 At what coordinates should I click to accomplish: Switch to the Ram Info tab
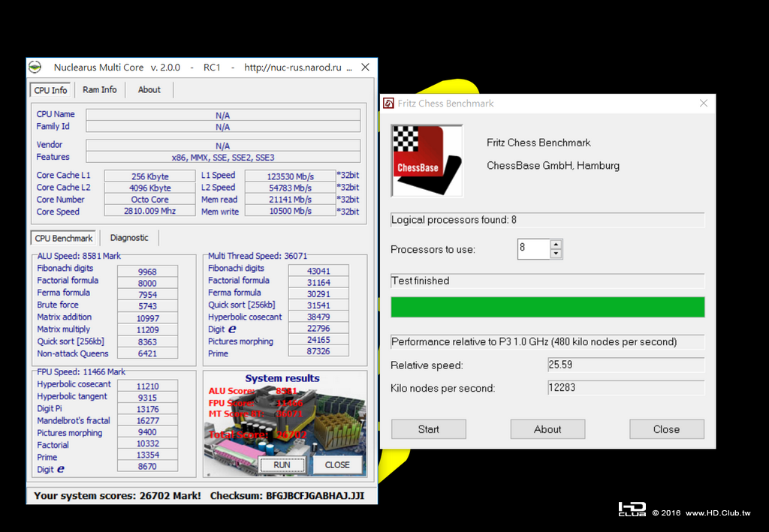(x=100, y=89)
